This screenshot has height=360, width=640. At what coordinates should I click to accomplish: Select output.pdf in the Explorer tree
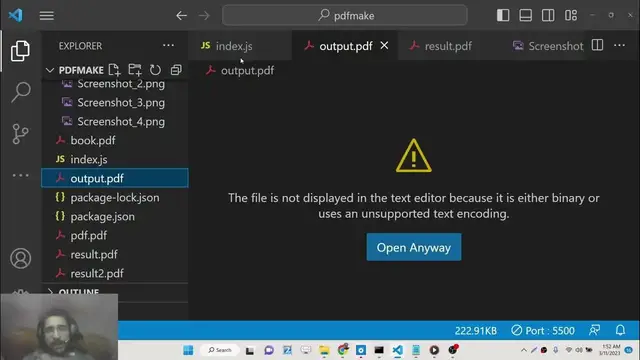coord(115,178)
